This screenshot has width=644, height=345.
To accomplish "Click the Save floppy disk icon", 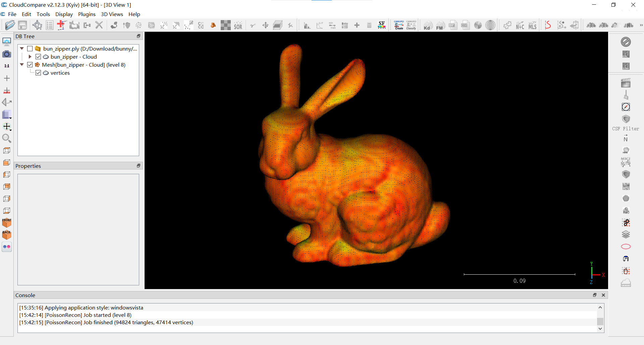I will [22, 25].
